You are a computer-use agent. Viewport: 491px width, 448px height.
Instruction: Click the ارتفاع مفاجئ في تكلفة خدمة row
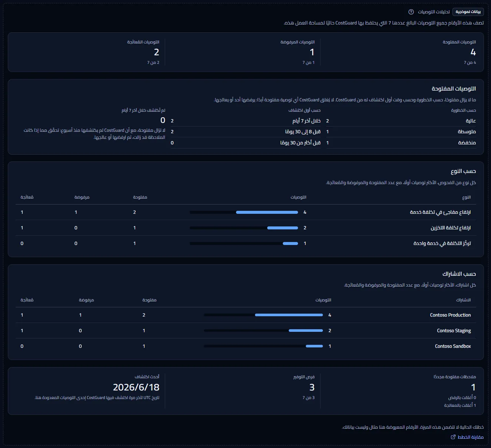(x=246, y=212)
